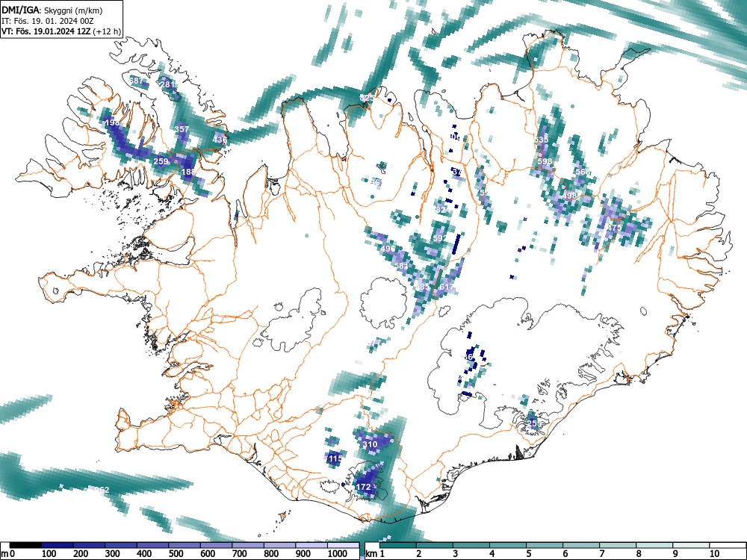Click the dark blue 100–200 m legend swatch
This screenshot has width=747, height=560.
tap(58, 545)
